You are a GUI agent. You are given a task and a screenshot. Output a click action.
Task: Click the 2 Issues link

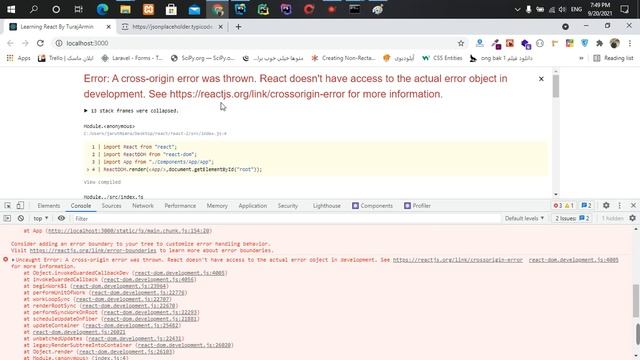coord(572,218)
